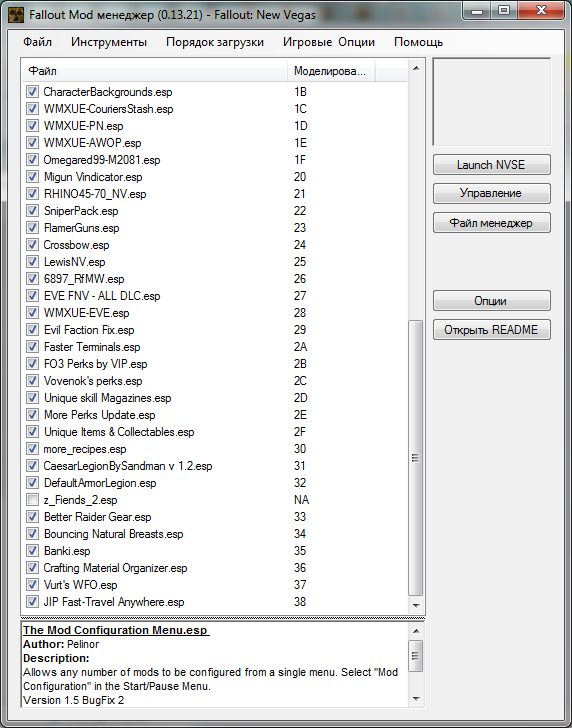Click the mod list vertical scrollbar thumb
Image resolution: width=572 pixels, height=728 pixels.
[x=416, y=458]
